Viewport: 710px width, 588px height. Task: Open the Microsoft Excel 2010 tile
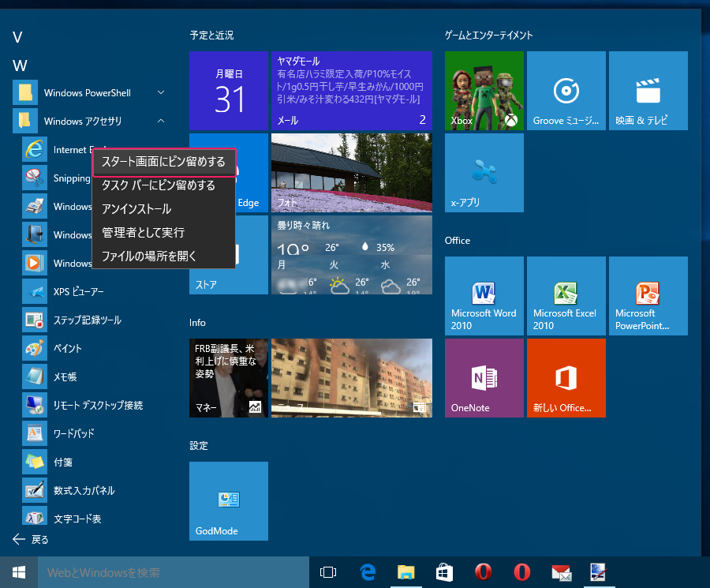pos(566,296)
